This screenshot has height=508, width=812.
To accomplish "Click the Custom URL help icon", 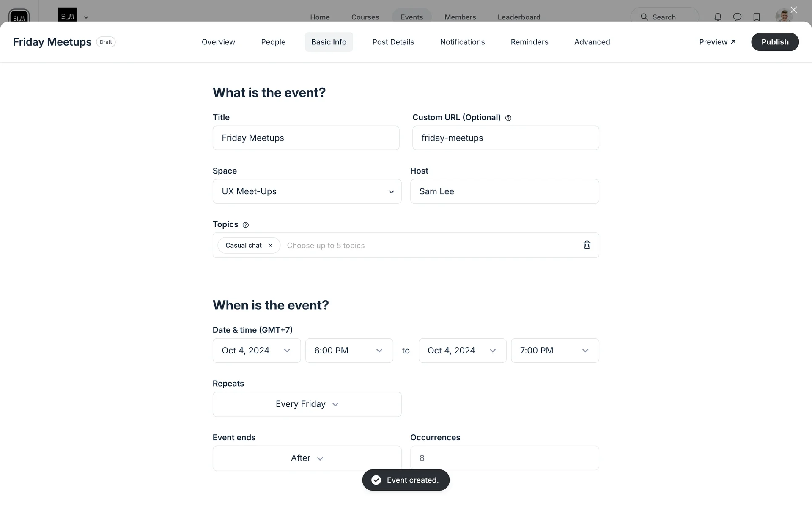I will tap(508, 118).
